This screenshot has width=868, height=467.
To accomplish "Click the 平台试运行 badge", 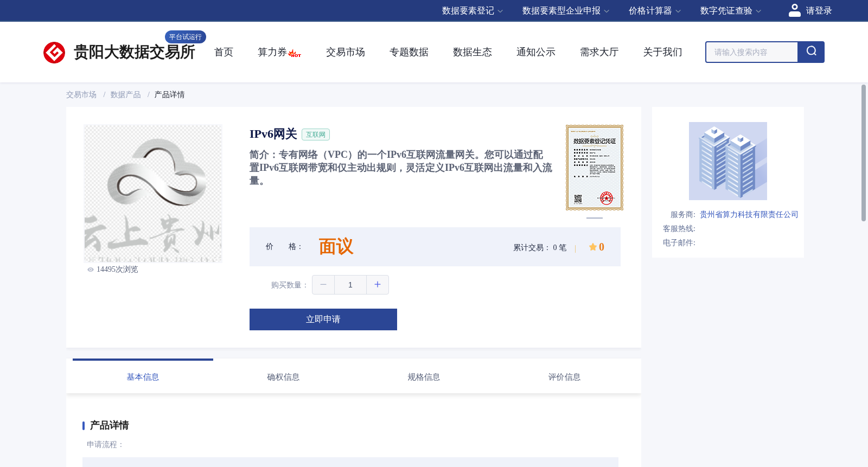I will 186,37.
